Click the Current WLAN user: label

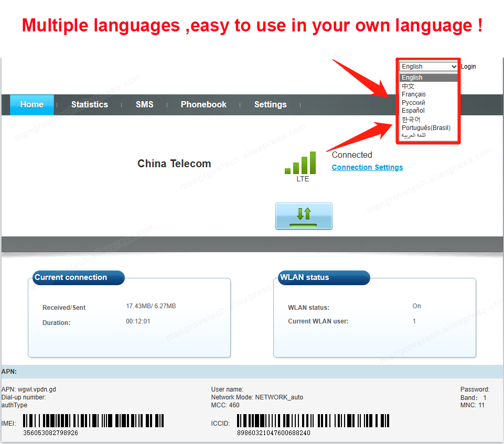click(x=318, y=321)
